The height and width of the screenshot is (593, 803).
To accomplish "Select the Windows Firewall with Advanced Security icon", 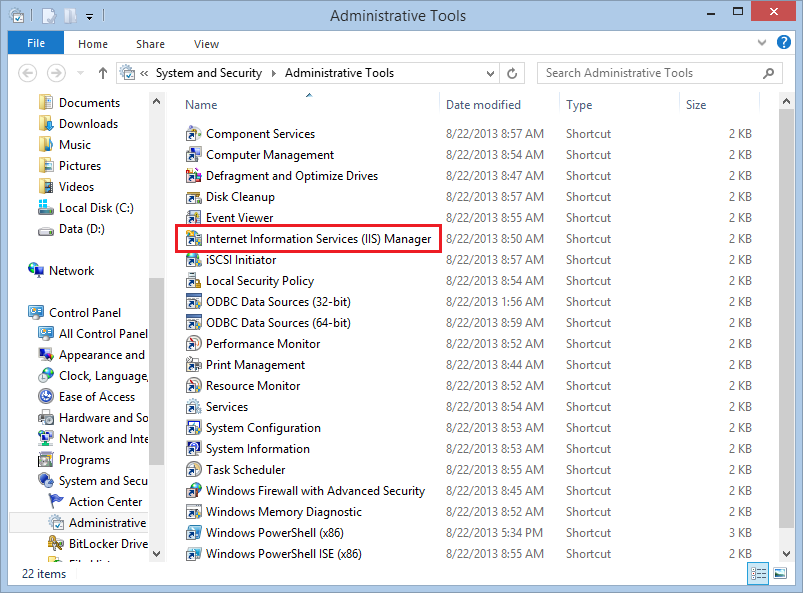I will coord(193,491).
